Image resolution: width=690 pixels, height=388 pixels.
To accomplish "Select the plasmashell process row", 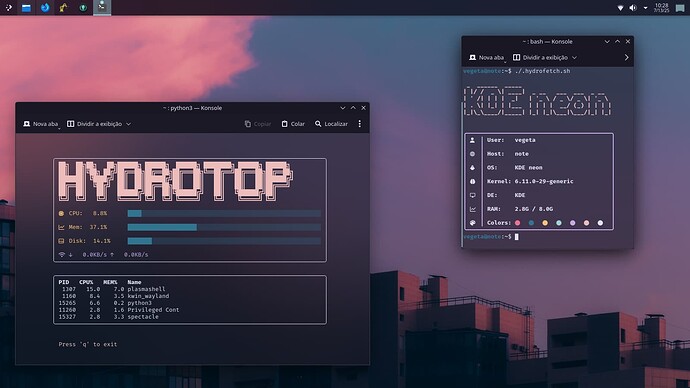I will (x=112, y=289).
